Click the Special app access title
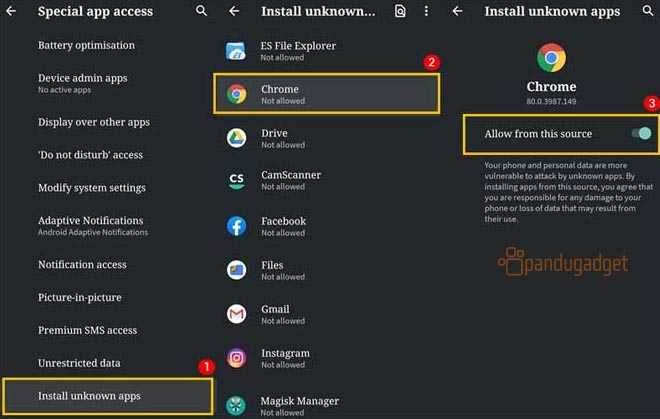The image size is (660, 419). tap(96, 11)
